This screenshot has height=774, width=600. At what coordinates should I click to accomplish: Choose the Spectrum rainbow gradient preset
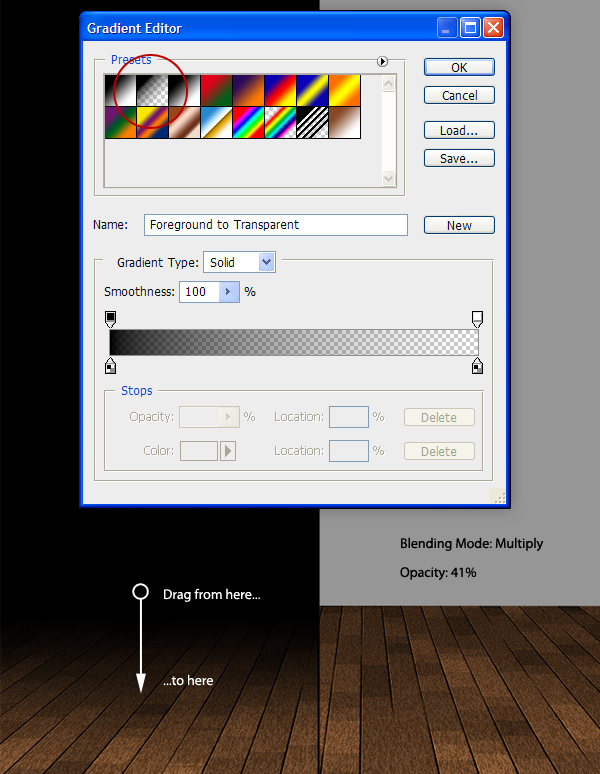tap(248, 123)
